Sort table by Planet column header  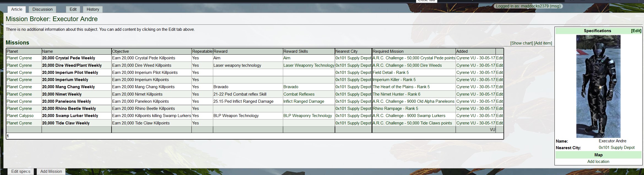coord(12,51)
